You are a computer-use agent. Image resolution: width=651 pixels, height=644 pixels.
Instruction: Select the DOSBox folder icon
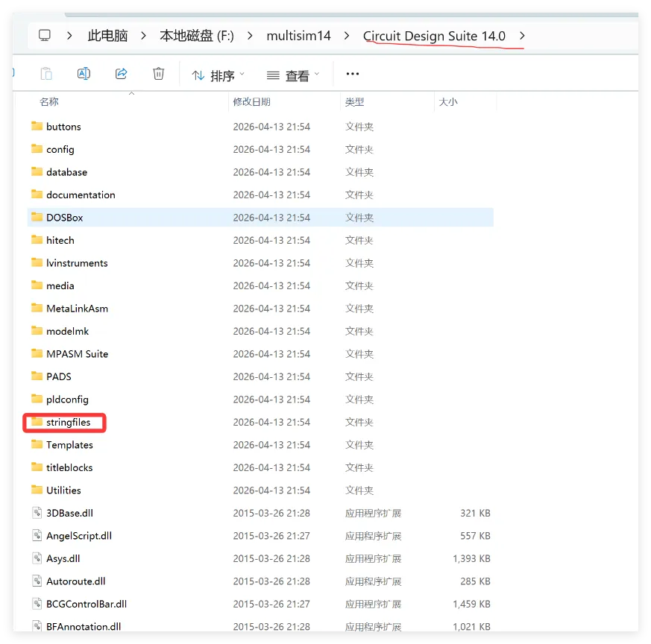(37, 217)
